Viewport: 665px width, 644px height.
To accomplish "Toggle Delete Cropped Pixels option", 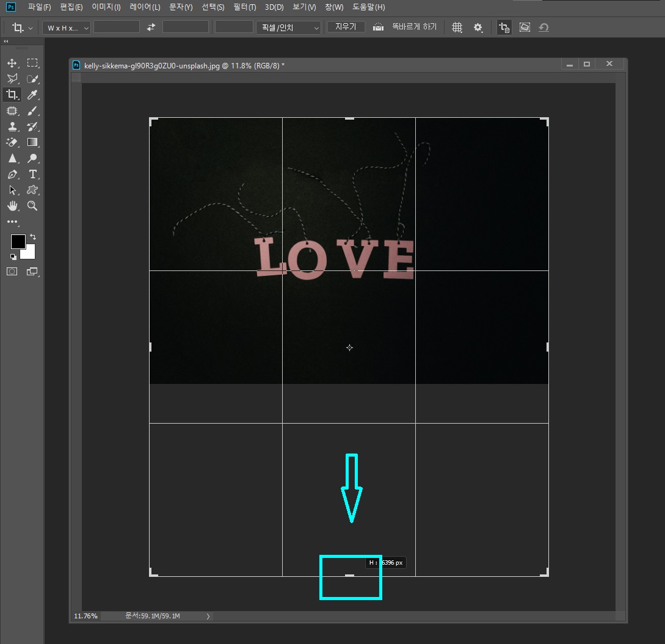I will pyautogui.click(x=504, y=27).
